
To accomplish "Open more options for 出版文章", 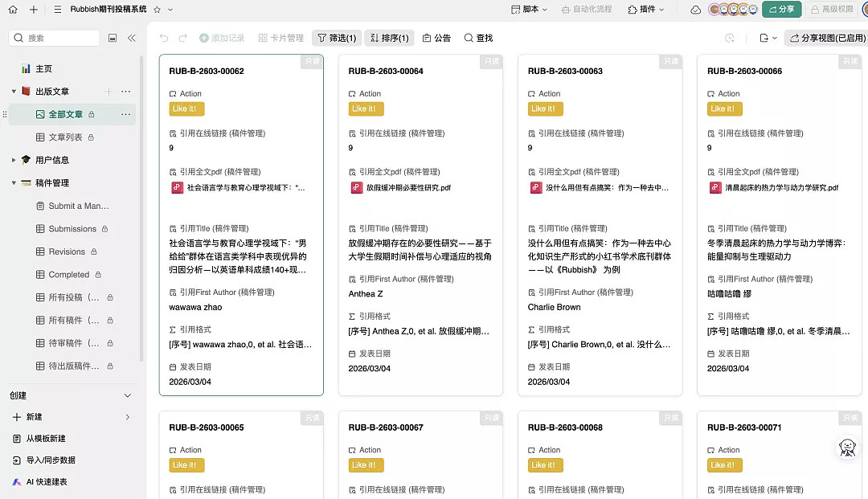I will [125, 92].
